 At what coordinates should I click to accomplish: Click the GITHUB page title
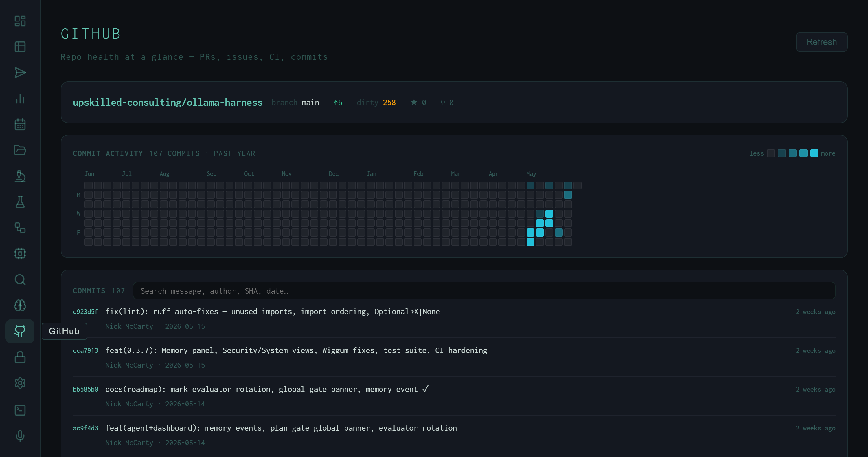tap(91, 34)
